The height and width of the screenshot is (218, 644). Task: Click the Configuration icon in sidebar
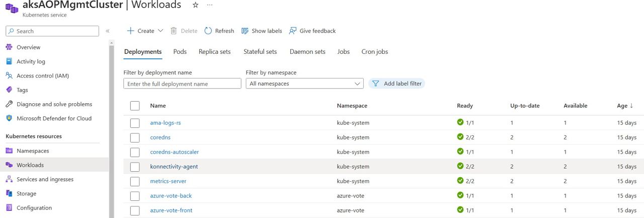coord(9,207)
